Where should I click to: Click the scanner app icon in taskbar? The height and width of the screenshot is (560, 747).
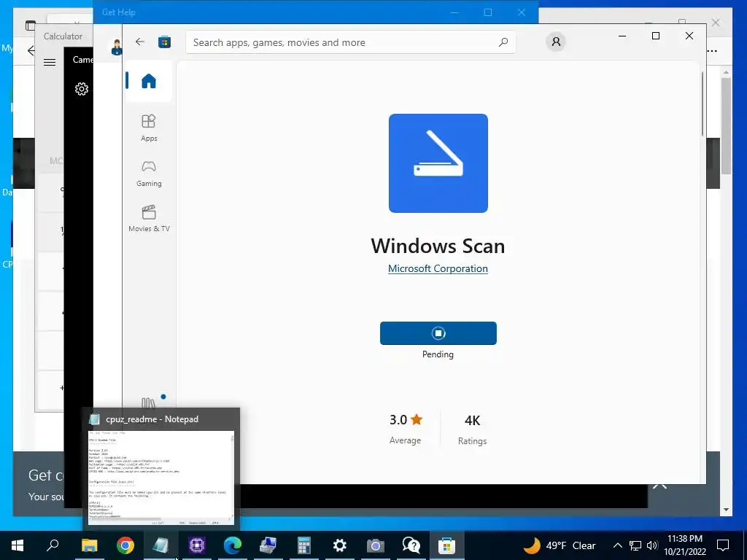[268, 545]
